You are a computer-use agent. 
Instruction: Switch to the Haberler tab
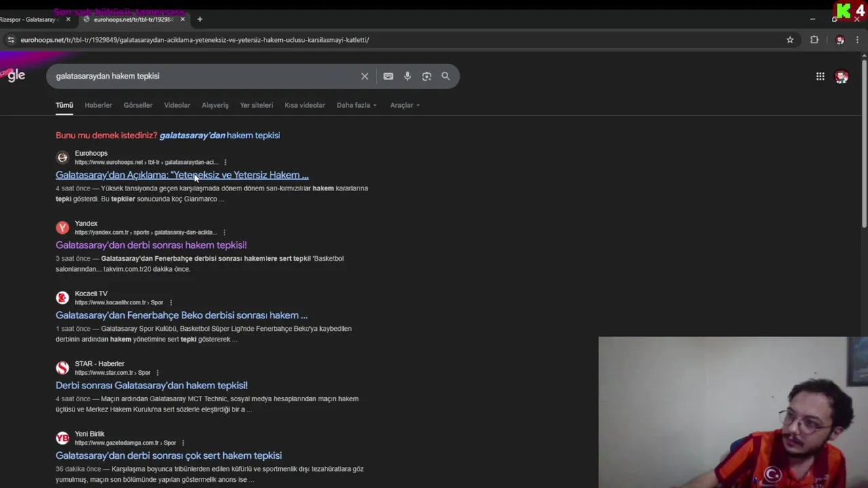pos(98,105)
